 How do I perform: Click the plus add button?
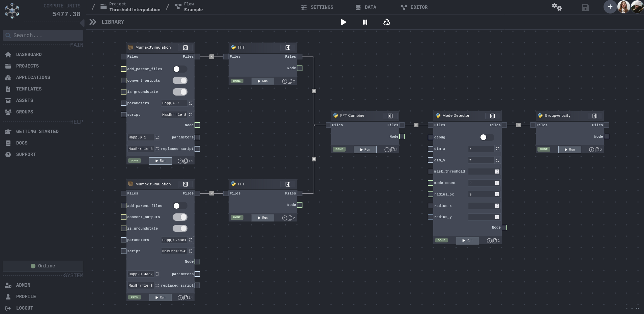tap(610, 7)
